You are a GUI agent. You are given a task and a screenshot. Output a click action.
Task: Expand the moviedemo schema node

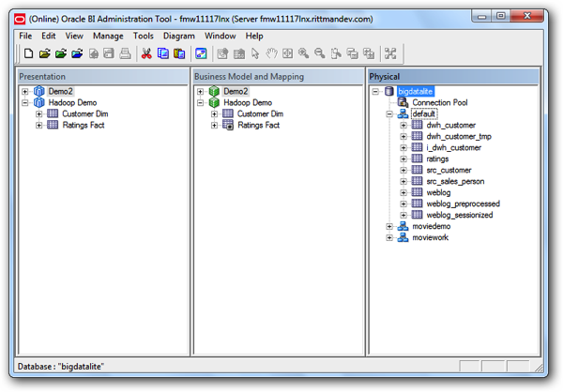click(389, 227)
